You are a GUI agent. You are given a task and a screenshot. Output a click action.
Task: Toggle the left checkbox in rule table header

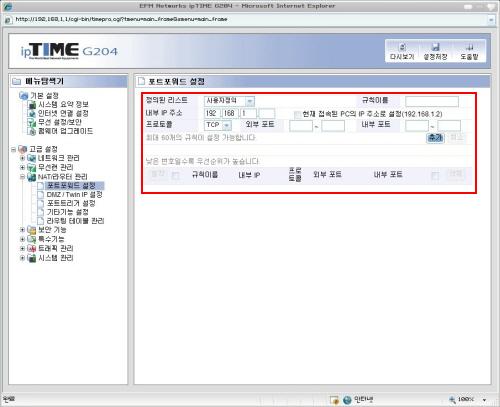[x=175, y=176]
